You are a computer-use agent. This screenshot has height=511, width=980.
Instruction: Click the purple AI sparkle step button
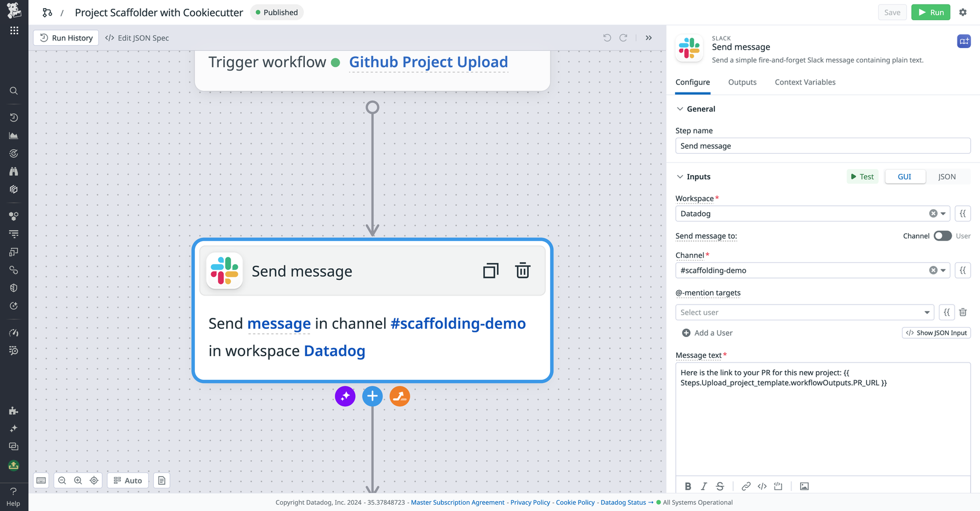(345, 397)
